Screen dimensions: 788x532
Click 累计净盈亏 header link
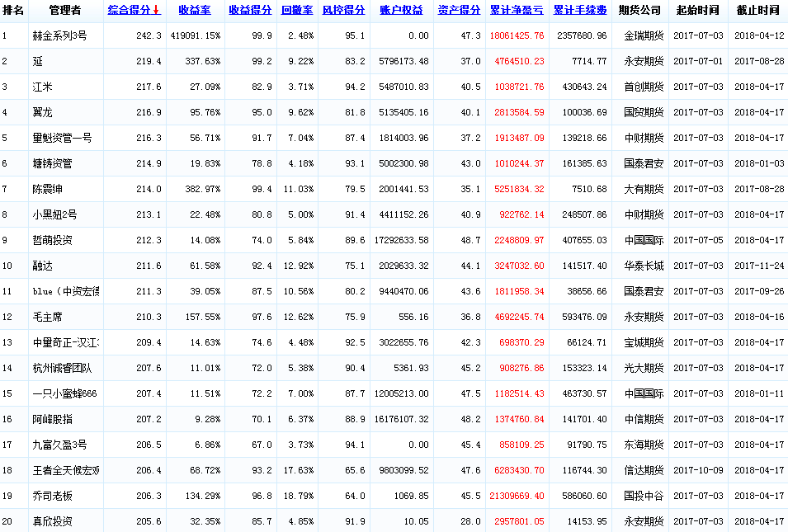[x=517, y=11]
